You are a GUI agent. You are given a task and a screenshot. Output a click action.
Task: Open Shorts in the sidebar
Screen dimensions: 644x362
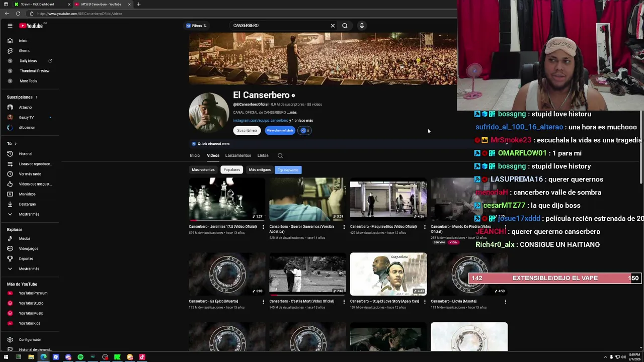tap(24, 51)
